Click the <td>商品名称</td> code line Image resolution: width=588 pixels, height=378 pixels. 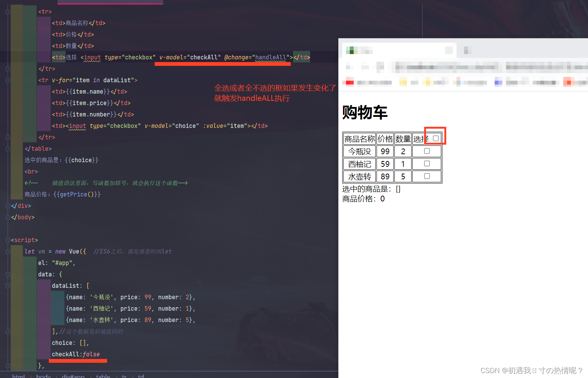click(x=79, y=23)
